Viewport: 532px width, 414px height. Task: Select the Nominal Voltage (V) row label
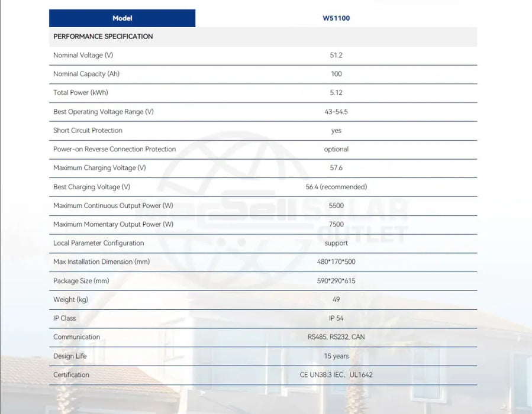(83, 56)
